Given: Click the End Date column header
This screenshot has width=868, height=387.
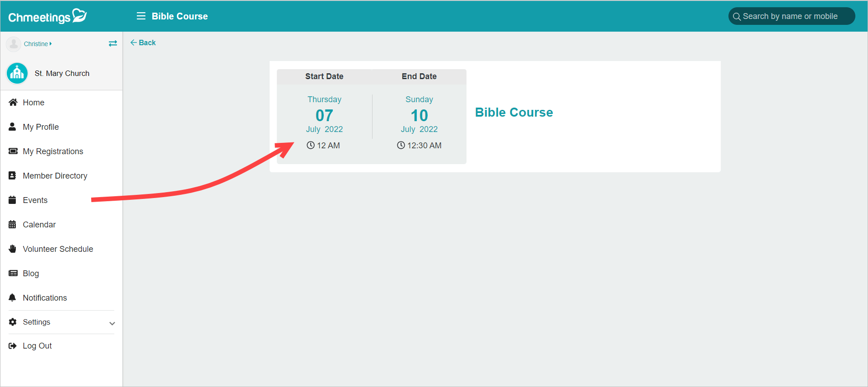Looking at the screenshot, I should tap(419, 76).
